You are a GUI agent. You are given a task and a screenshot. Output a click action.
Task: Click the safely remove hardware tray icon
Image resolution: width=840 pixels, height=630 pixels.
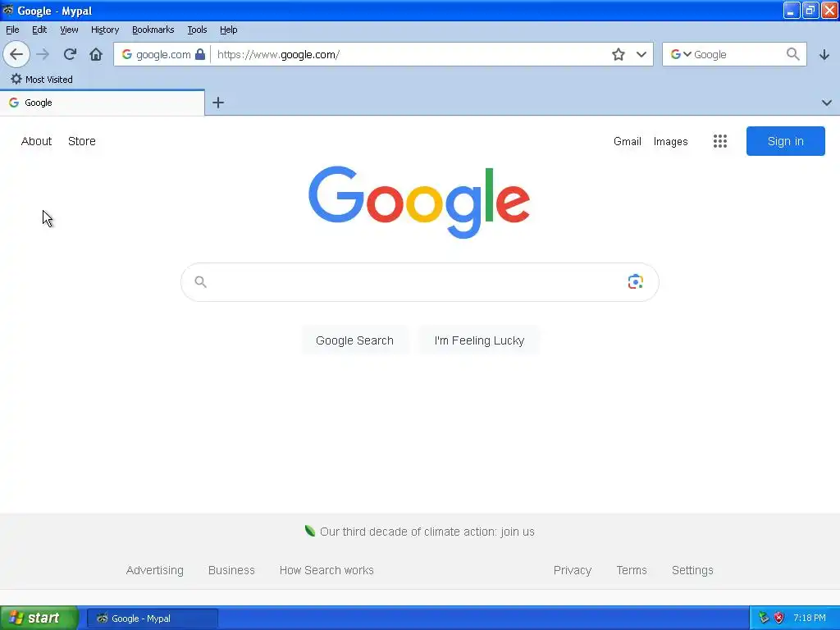point(764,618)
